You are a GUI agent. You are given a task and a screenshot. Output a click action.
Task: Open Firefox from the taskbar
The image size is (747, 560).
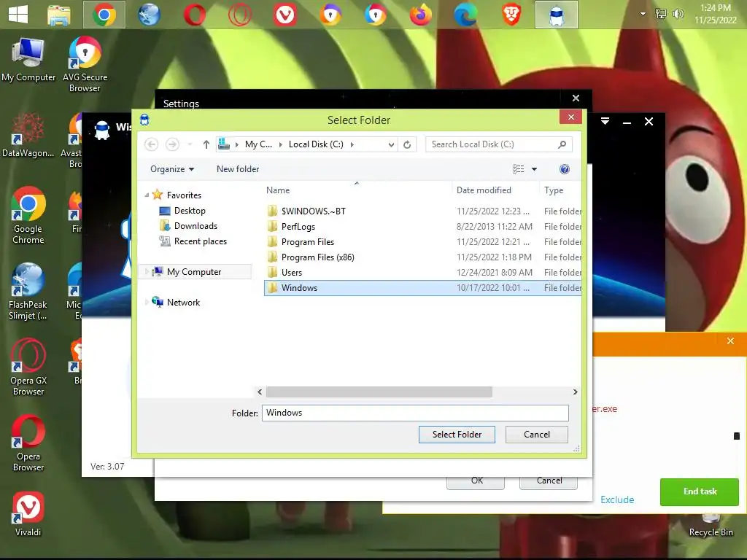[421, 15]
